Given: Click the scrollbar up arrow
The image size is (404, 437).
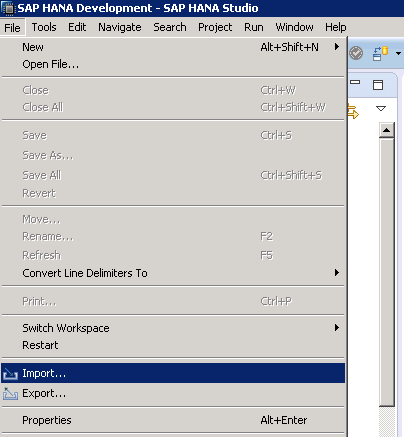Looking at the screenshot, I should (387, 130).
